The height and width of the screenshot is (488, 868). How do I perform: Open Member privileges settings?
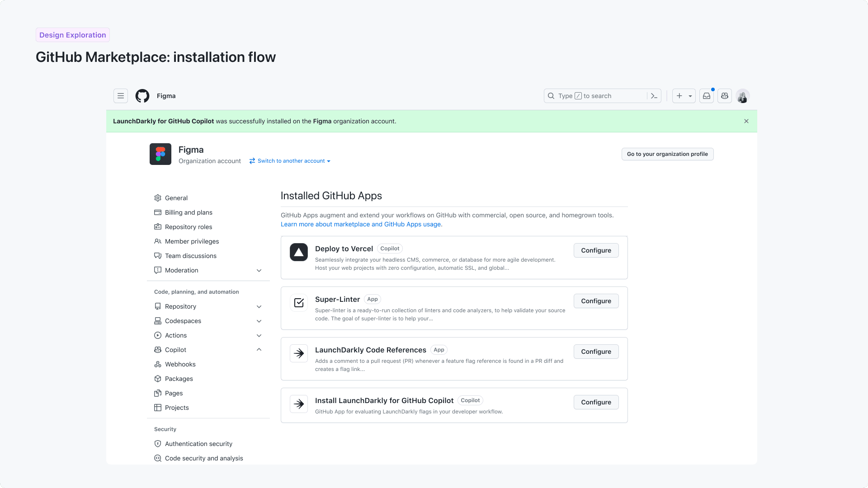[192, 241]
